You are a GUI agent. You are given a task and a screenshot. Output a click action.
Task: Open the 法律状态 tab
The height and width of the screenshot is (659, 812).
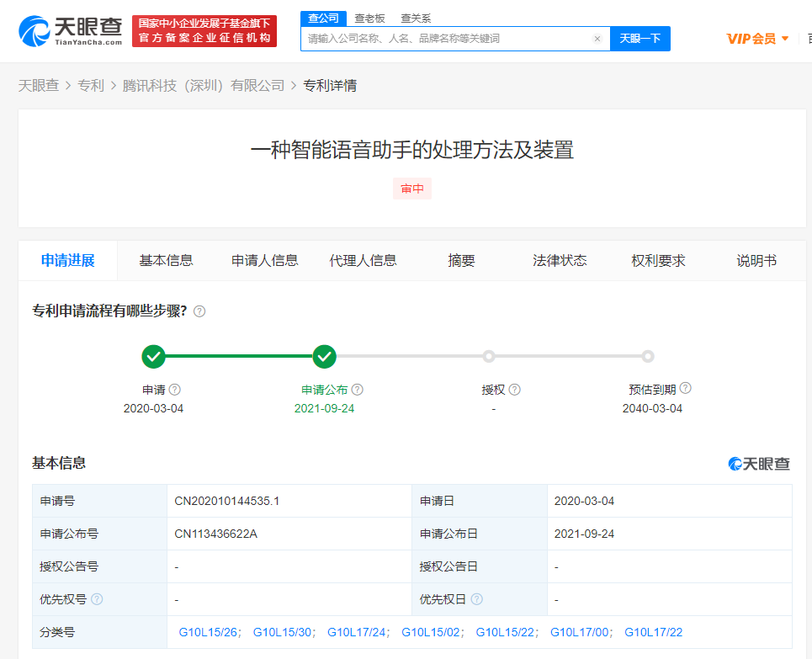(560, 261)
